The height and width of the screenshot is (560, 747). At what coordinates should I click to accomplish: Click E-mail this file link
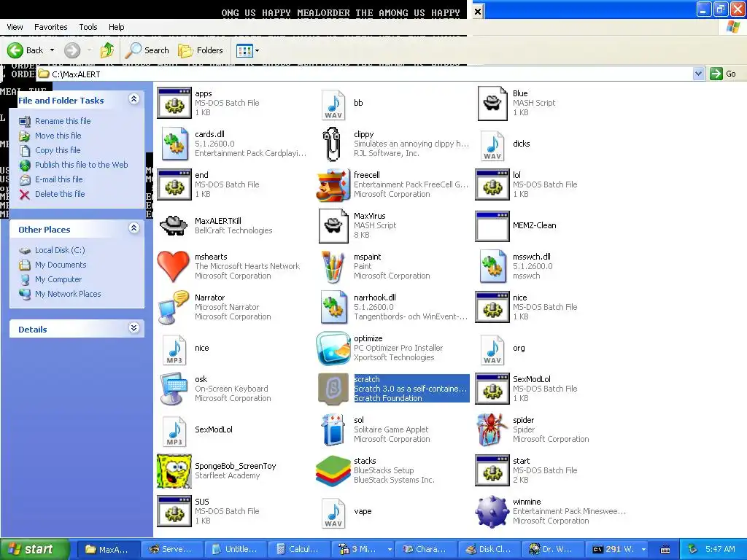point(58,179)
